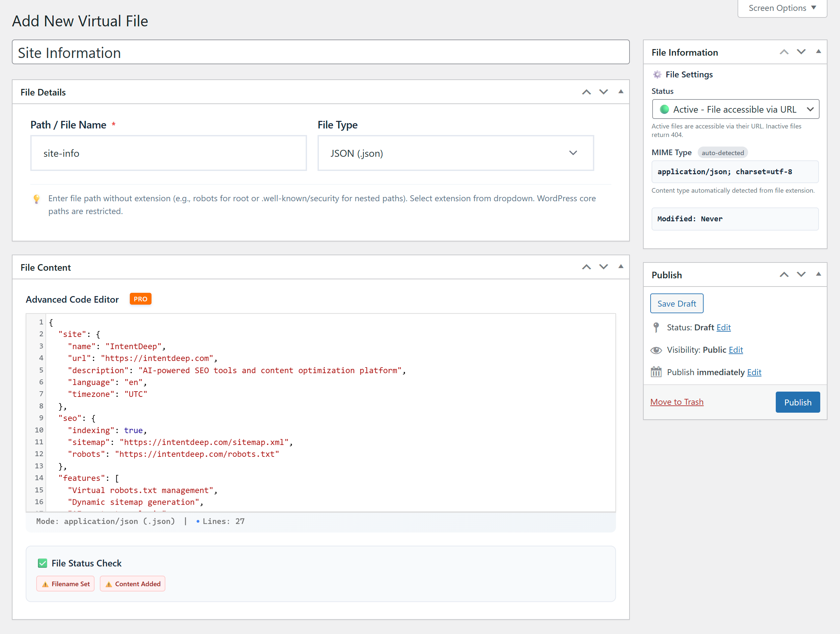This screenshot has width=840, height=634.
Task: Click the Path / File Name field
Action: click(x=168, y=153)
